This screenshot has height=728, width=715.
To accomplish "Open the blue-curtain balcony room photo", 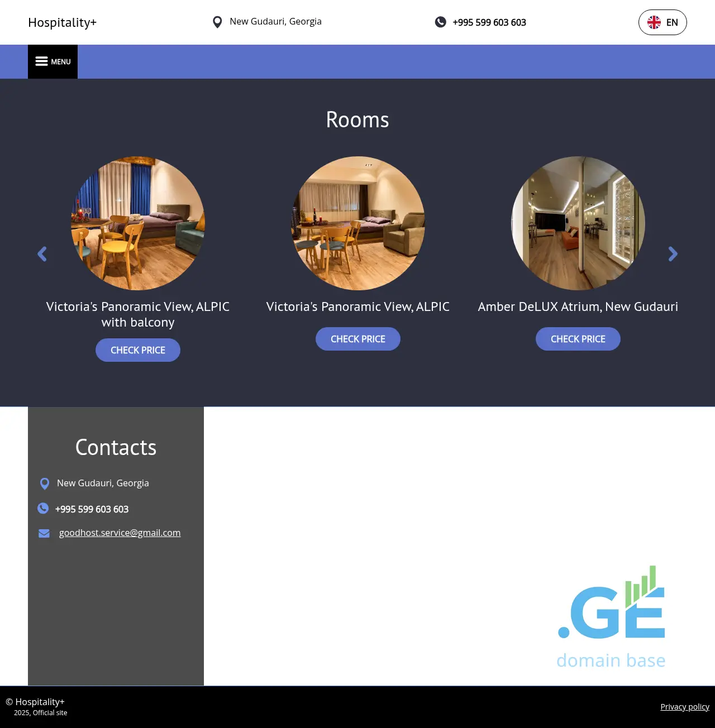I will (138, 223).
